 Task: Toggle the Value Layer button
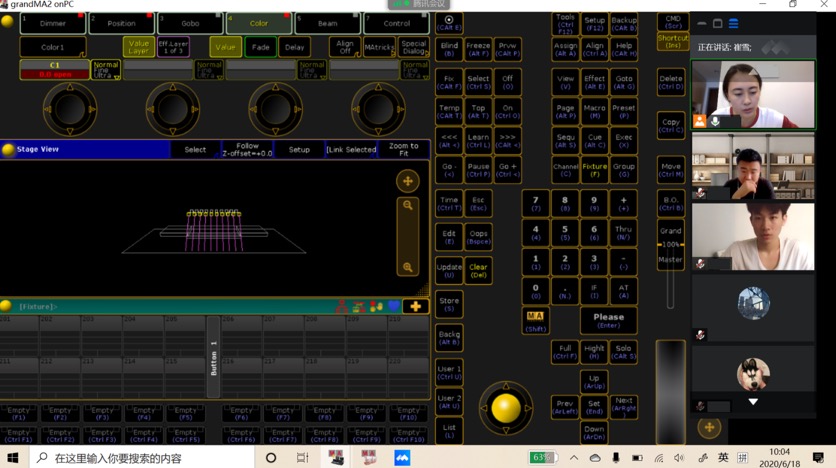pyautogui.click(x=139, y=47)
